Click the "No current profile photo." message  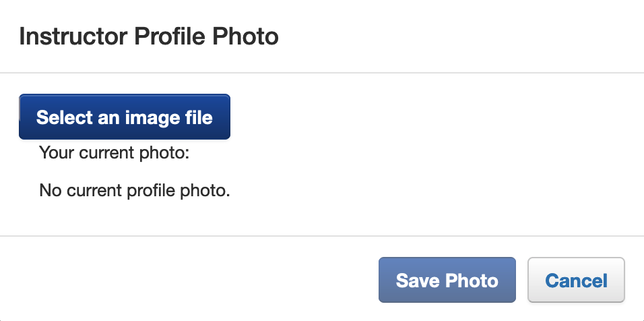click(x=135, y=191)
